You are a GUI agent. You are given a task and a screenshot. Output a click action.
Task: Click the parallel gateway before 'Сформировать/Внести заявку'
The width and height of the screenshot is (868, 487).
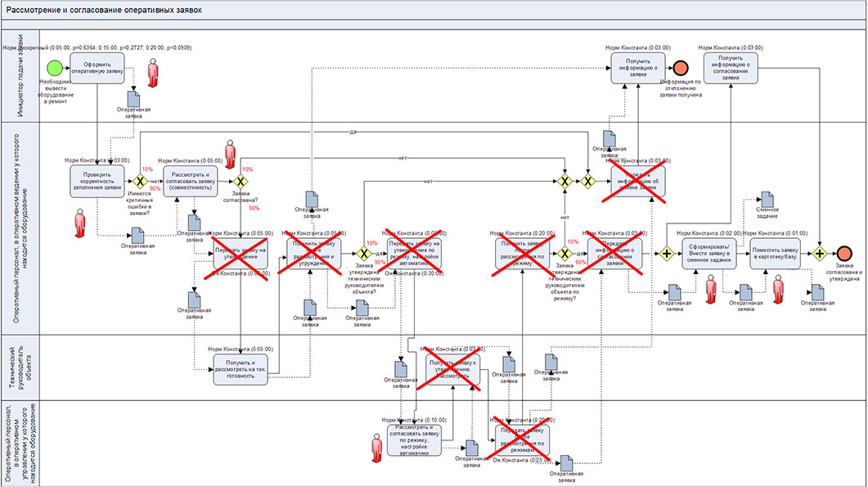point(668,255)
